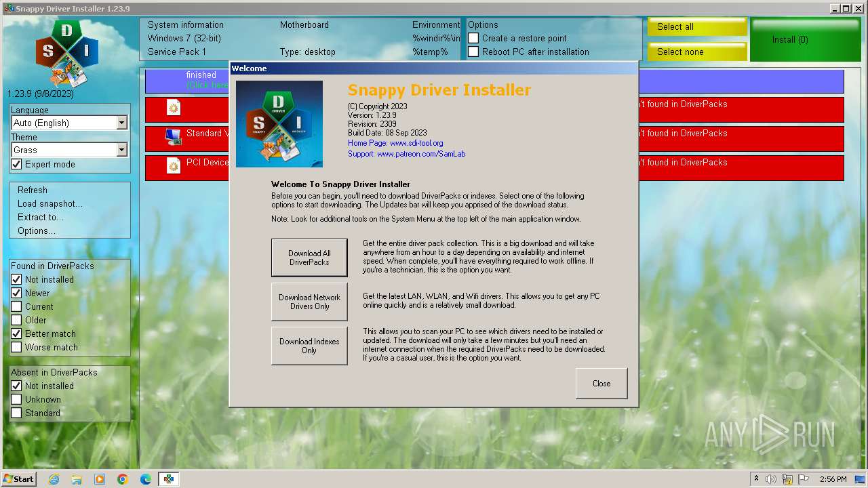Enable Reboot PC after installation
This screenshot has height=488, width=868.
474,52
